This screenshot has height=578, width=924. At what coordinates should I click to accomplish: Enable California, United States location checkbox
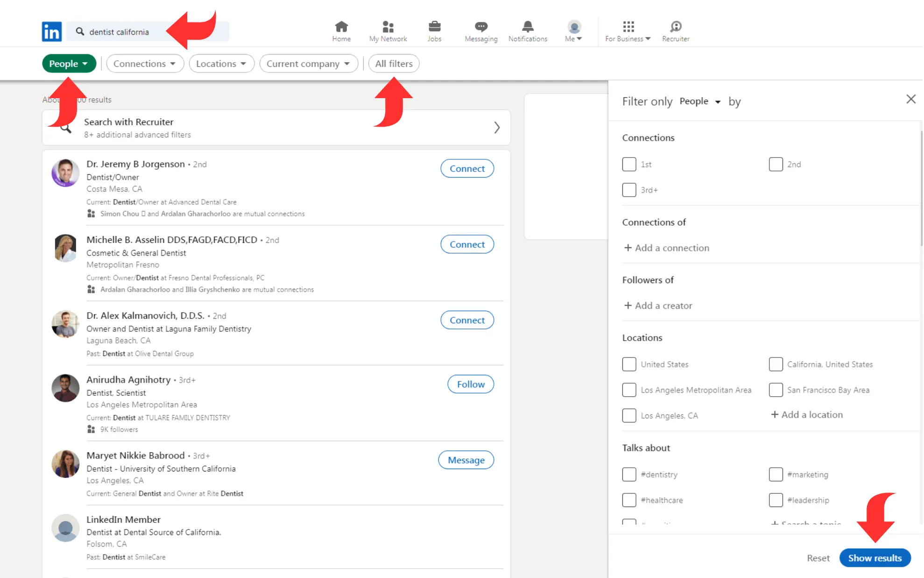[x=776, y=364]
